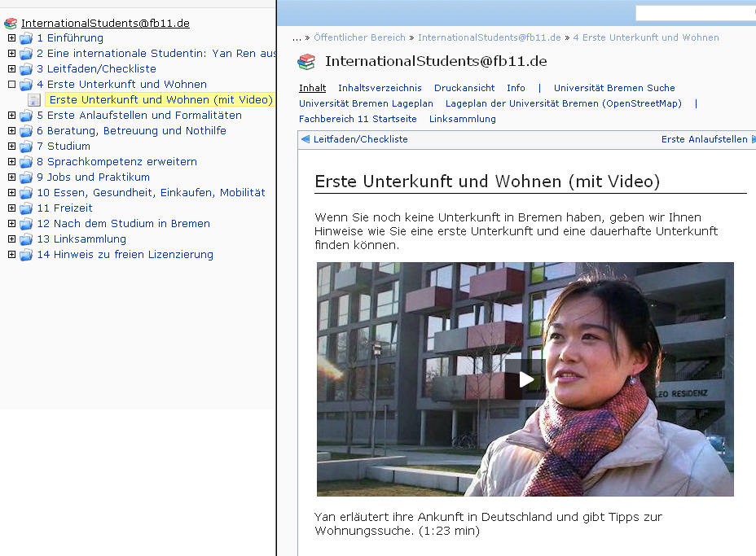
Task: Click the folder icon next to 11 Freizeit
Action: coord(26,208)
